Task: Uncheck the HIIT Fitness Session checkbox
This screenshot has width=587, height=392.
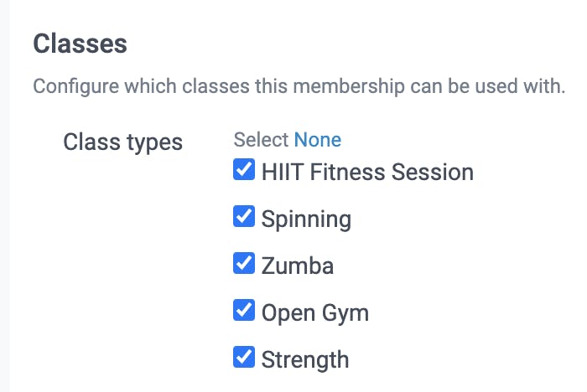Action: point(244,171)
